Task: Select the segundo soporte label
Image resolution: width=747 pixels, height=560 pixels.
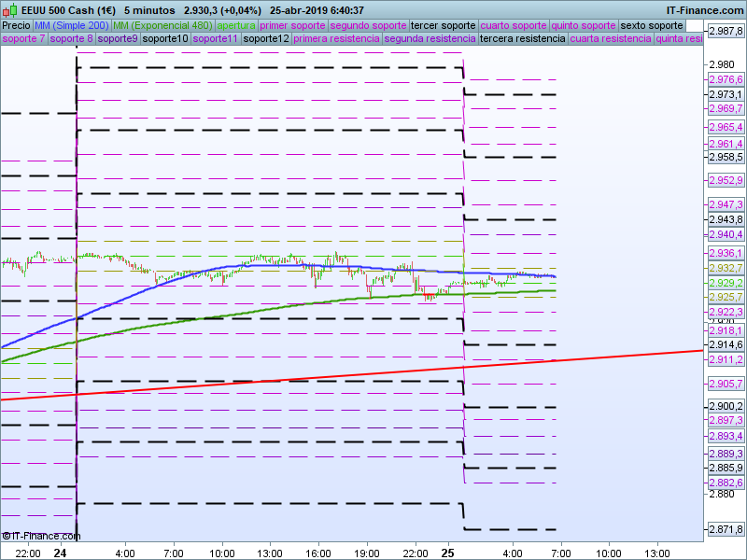Action: tap(368, 26)
